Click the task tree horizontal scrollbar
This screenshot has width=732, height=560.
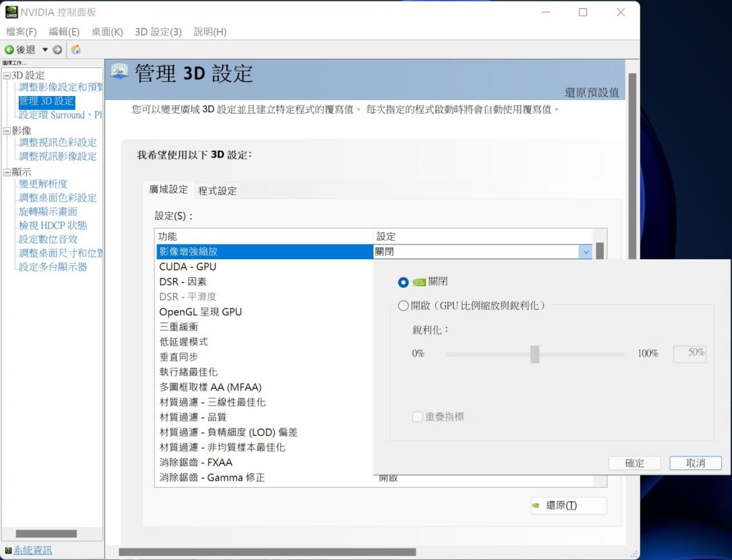tap(46, 534)
